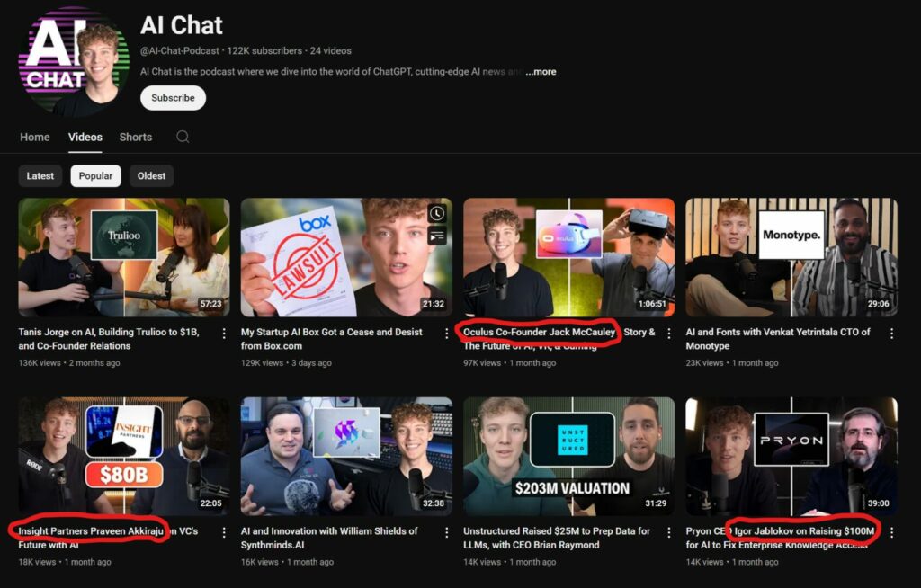
Task: Select the Latest sort chip
Action: pyautogui.click(x=40, y=175)
